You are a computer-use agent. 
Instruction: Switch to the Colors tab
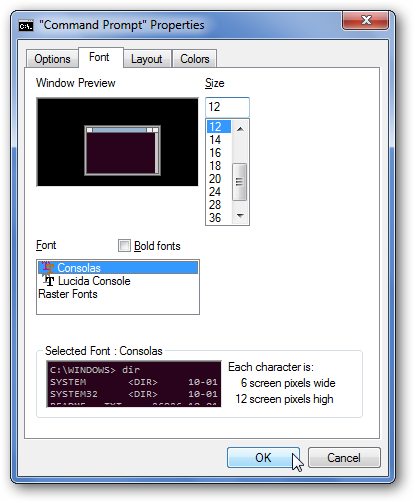click(195, 59)
